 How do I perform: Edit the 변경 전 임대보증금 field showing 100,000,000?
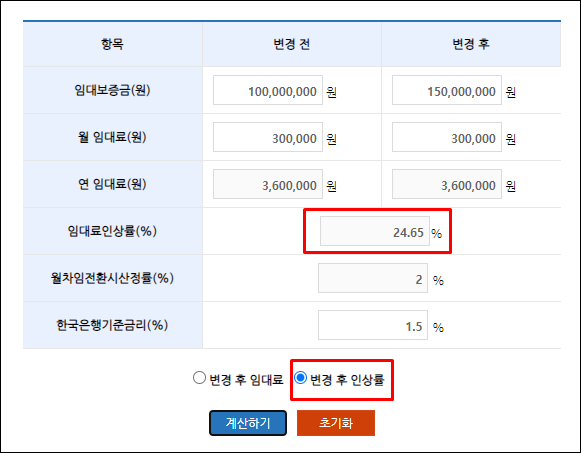268,90
